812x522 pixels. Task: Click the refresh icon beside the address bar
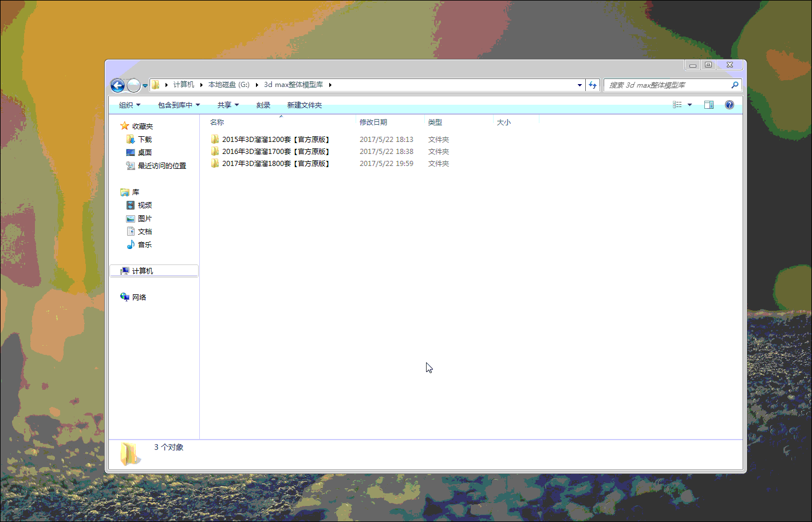[593, 85]
